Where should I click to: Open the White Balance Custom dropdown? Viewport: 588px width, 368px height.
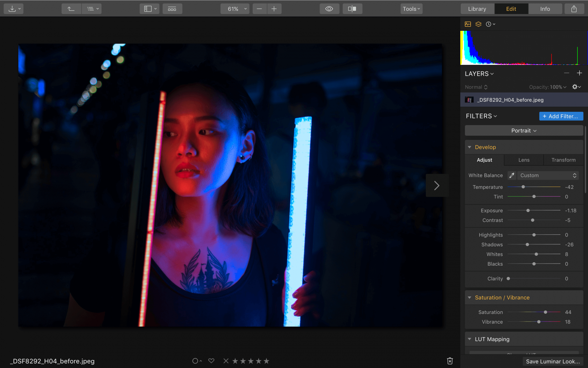pos(548,175)
